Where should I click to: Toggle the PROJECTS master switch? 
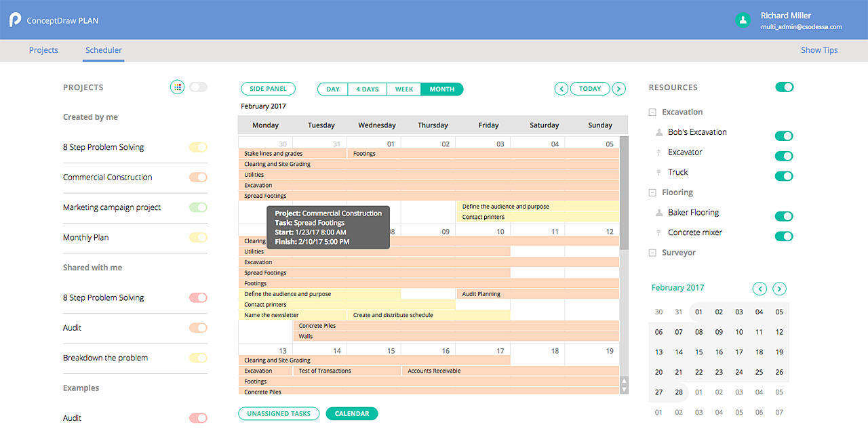199,87
